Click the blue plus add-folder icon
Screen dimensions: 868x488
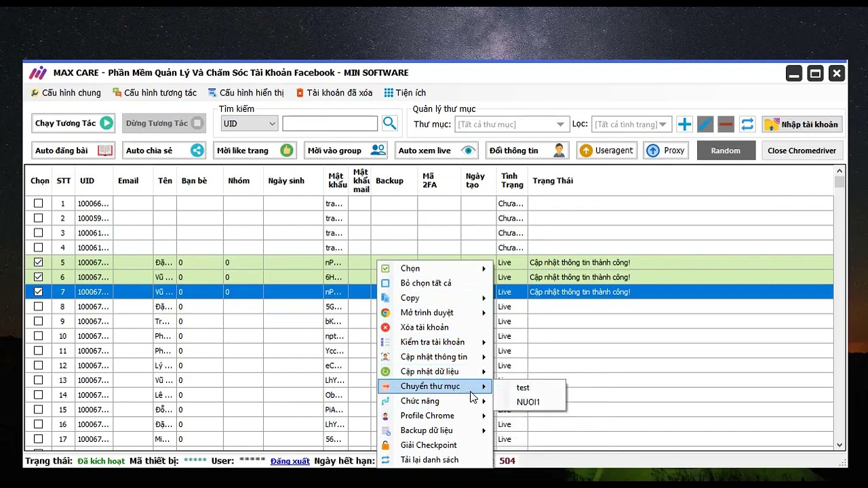(684, 124)
